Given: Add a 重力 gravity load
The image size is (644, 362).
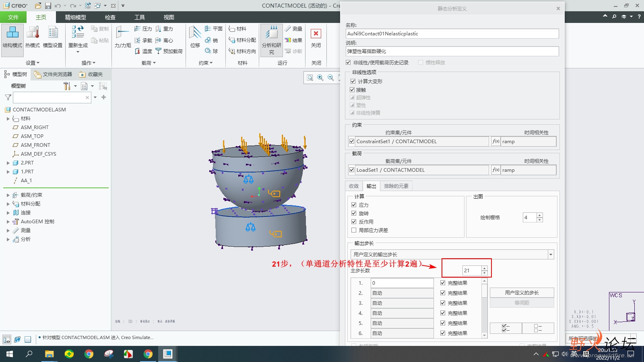Looking at the screenshot, I should pyautogui.click(x=164, y=29).
